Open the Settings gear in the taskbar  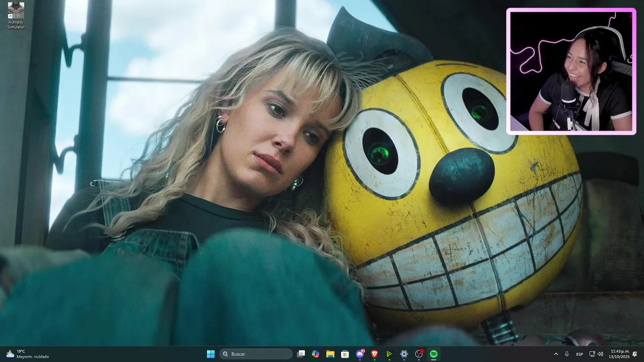tap(404, 354)
